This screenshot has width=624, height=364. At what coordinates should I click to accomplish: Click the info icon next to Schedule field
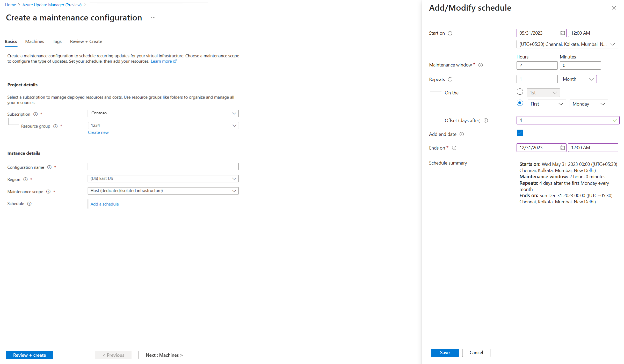(30, 204)
